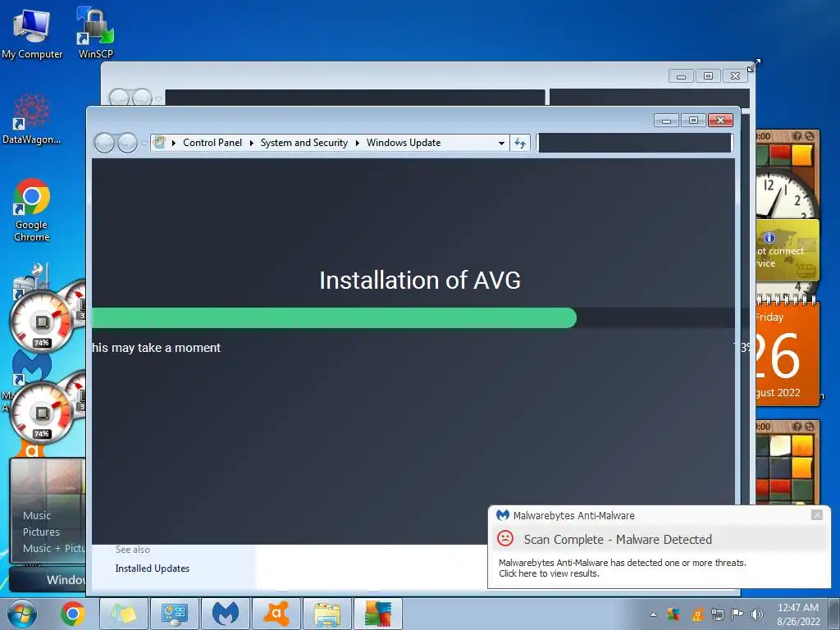Click the calendar gadget showing 26
The width and height of the screenshot is (840, 630).
tap(787, 354)
